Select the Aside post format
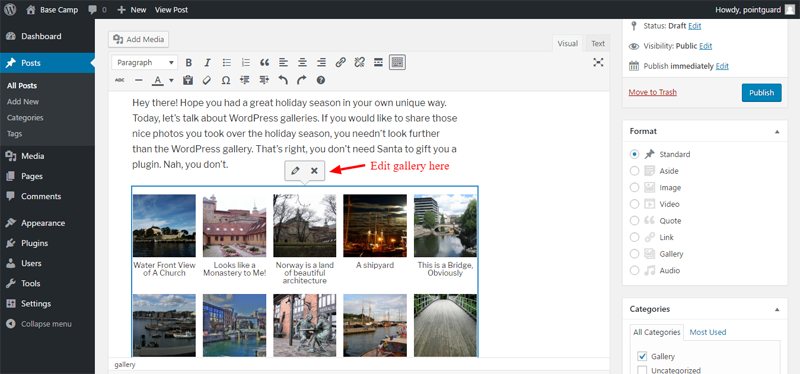The width and height of the screenshot is (800, 374). [634, 171]
